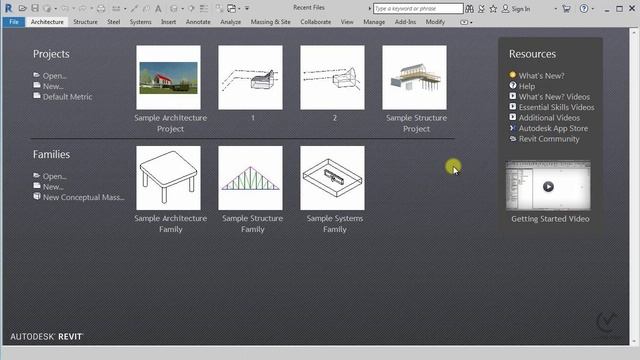Open the File menu tab
This screenshot has width=640, height=360.
[14, 22]
